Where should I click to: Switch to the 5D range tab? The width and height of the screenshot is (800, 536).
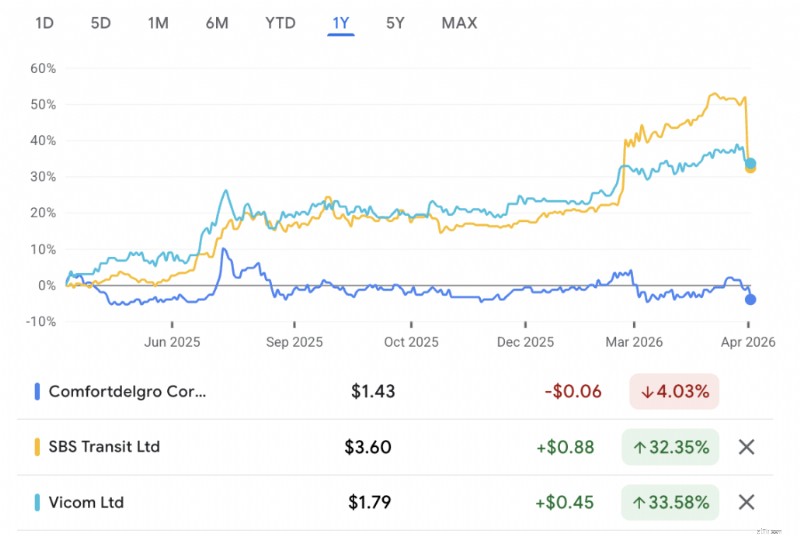coord(101,23)
